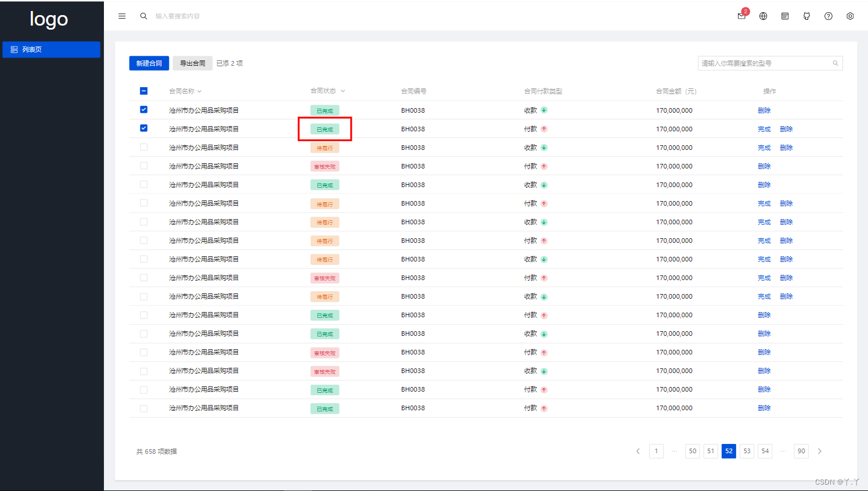Go to page 50
The height and width of the screenshot is (491, 868).
click(693, 451)
